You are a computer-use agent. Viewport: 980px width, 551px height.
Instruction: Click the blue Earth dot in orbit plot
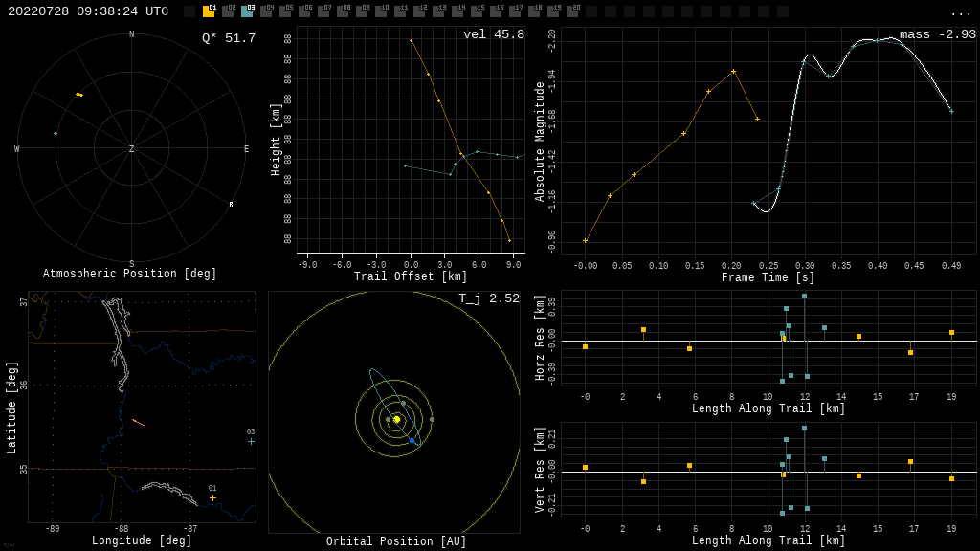412,440
